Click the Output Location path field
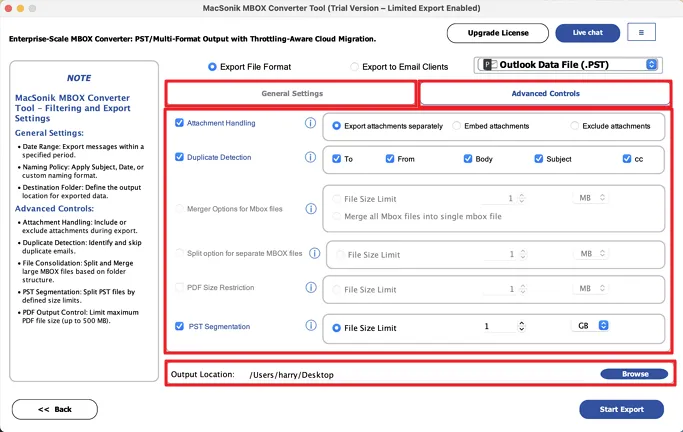Screen dimensions: 683x432 pyautogui.click(x=423, y=375)
